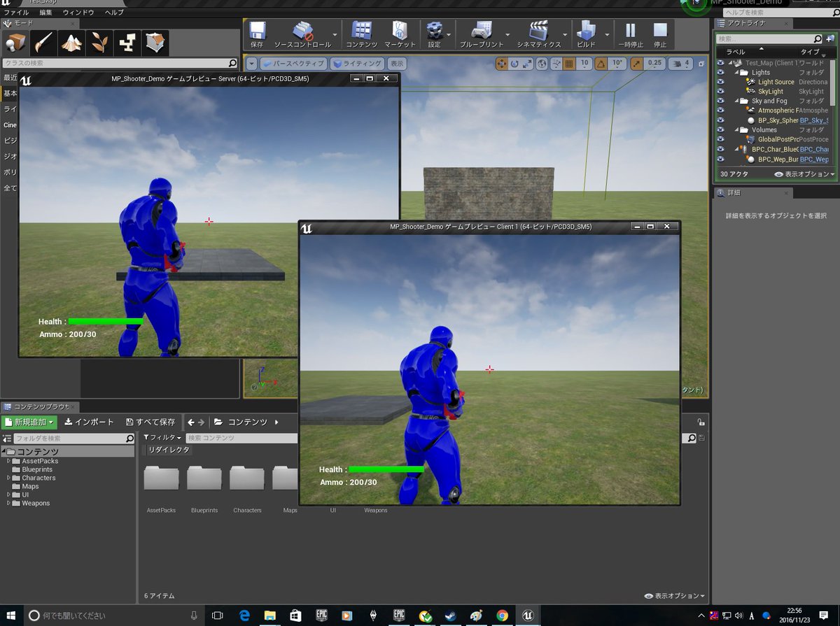Open the ブループリント blueprints icon
The width and height of the screenshot is (840, 626).
tap(482, 31)
